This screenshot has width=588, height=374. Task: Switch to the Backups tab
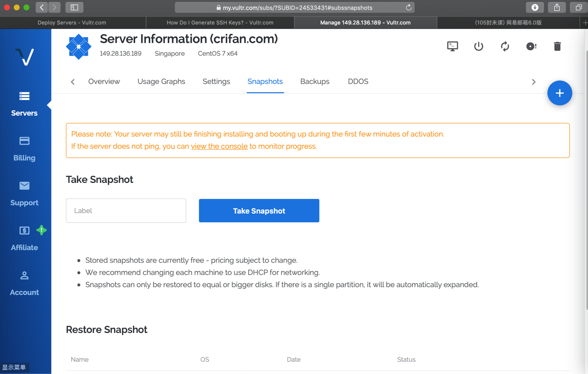coord(314,81)
